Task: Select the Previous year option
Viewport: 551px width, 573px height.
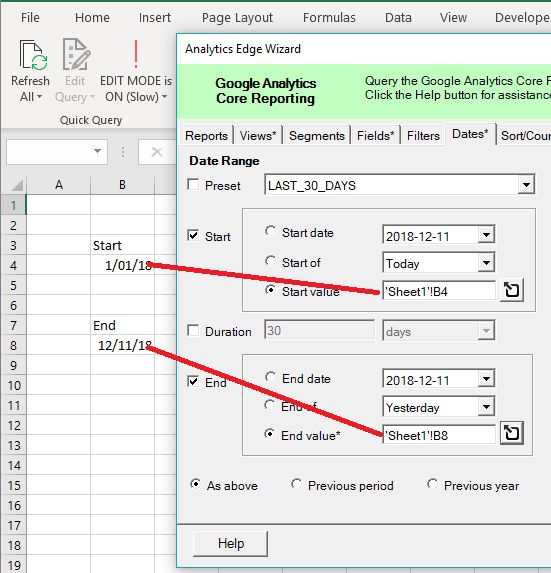Action: coord(432,485)
